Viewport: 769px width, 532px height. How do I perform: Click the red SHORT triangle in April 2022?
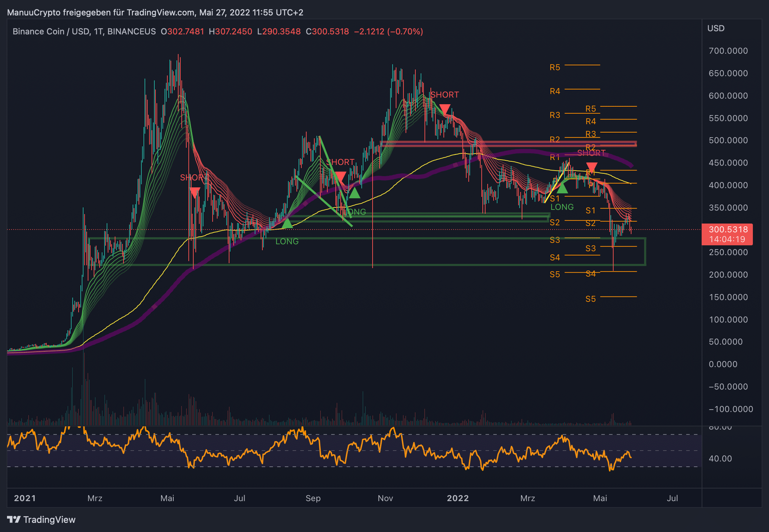click(591, 167)
